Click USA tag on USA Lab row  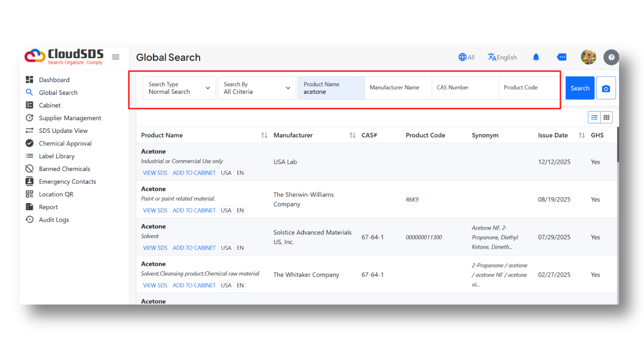[226, 173]
